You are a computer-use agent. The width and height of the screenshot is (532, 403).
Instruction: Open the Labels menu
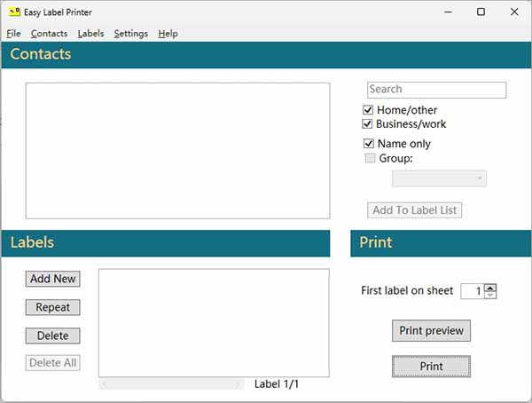pos(90,34)
